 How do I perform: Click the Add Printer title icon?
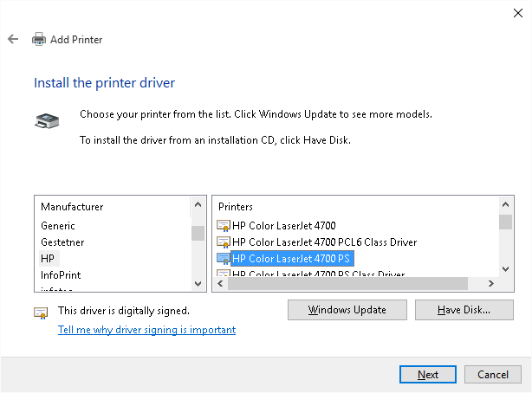(x=39, y=39)
